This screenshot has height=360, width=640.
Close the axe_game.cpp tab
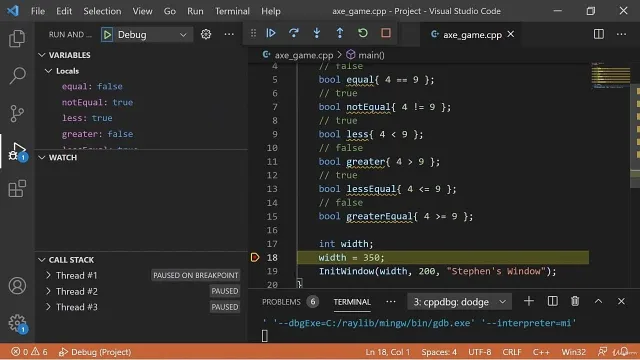511,34
